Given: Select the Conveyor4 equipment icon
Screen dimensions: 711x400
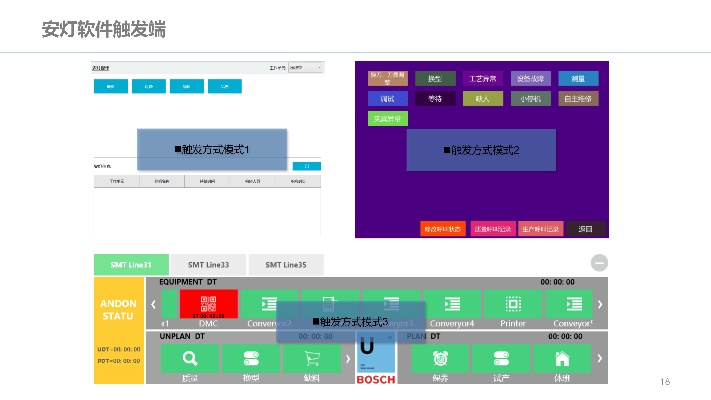Looking at the screenshot, I should tap(451, 304).
